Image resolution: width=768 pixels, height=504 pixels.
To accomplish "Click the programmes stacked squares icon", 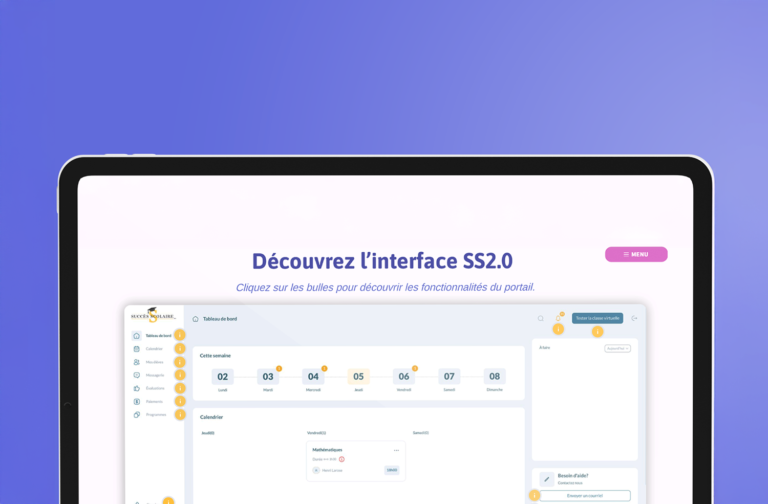I will click(x=137, y=415).
